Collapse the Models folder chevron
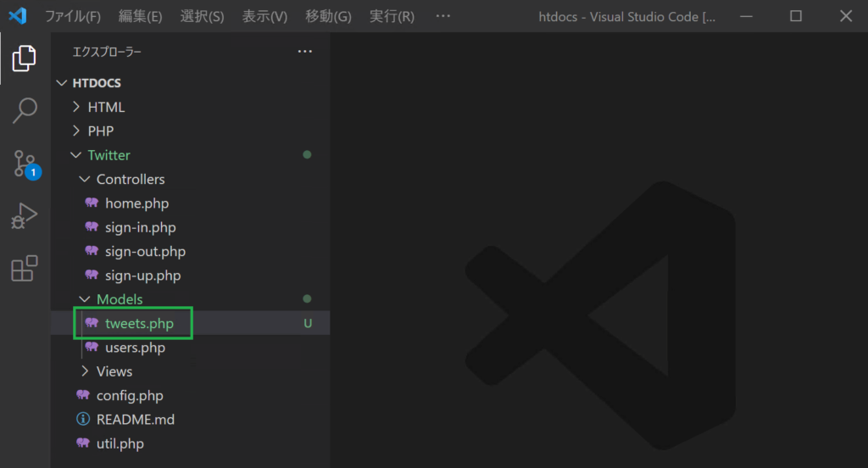 pos(85,299)
